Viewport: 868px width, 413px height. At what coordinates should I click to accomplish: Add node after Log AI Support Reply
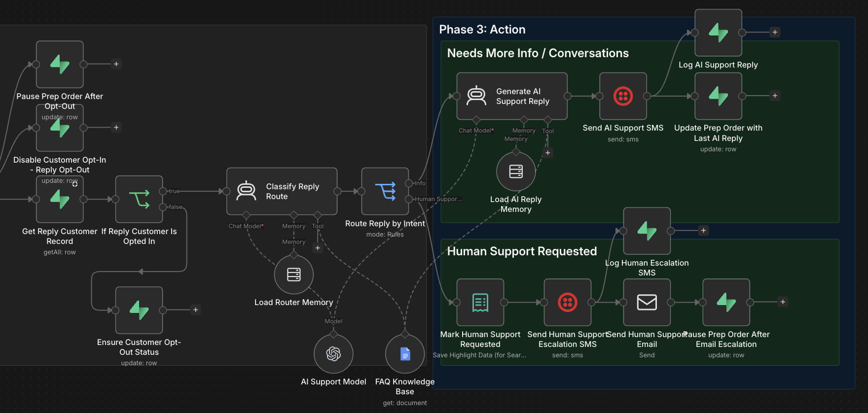(x=775, y=33)
